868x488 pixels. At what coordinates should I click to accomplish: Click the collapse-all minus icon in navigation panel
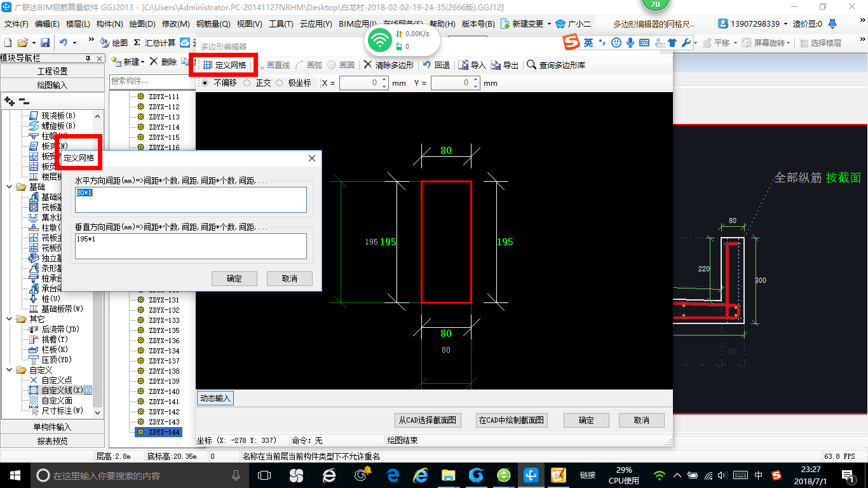24,101
